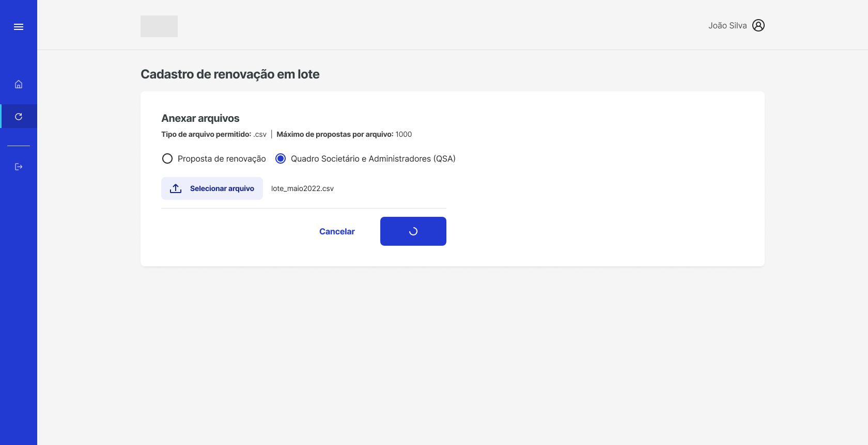
Task: Click the gray logo placeholder in the header
Action: point(159,26)
